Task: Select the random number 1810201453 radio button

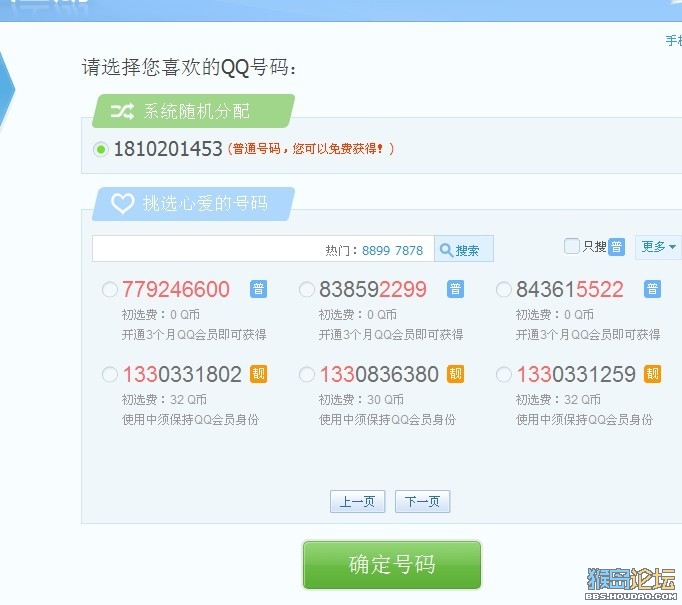Action: pyautogui.click(x=101, y=150)
